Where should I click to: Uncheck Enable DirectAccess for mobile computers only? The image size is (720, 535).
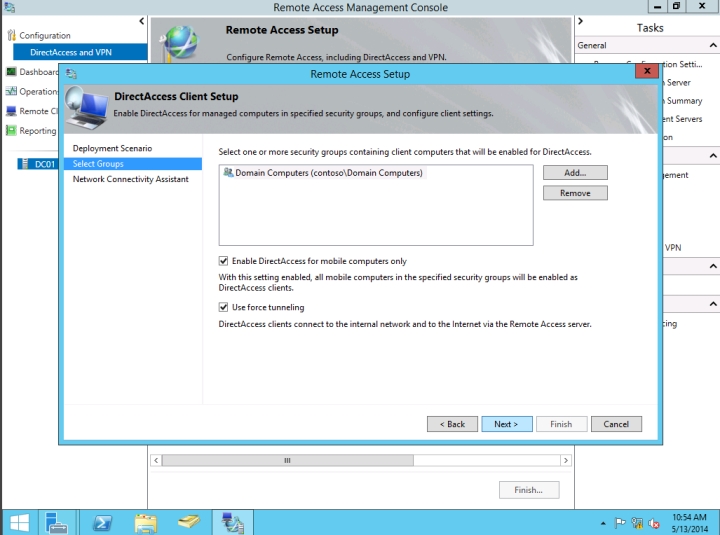click(224, 261)
